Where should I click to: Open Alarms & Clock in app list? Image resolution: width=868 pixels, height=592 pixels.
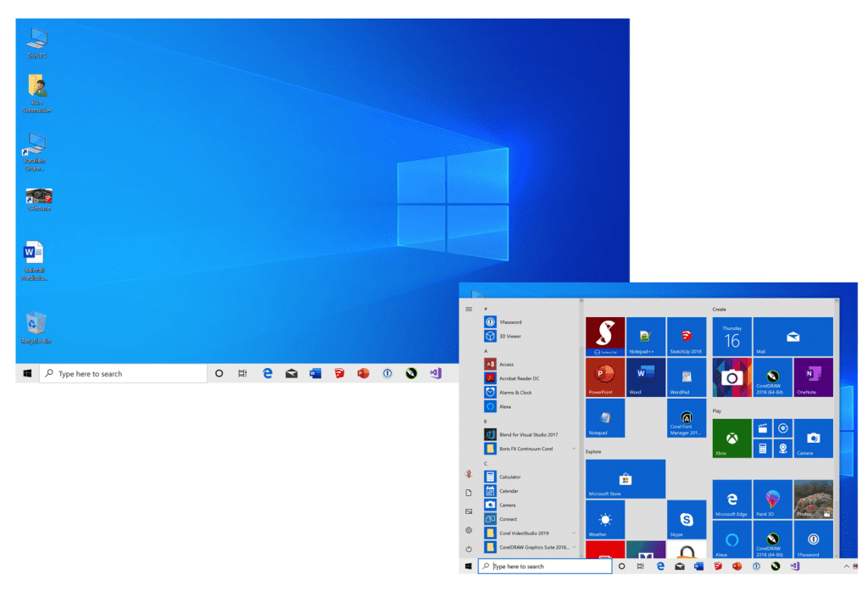click(531, 392)
